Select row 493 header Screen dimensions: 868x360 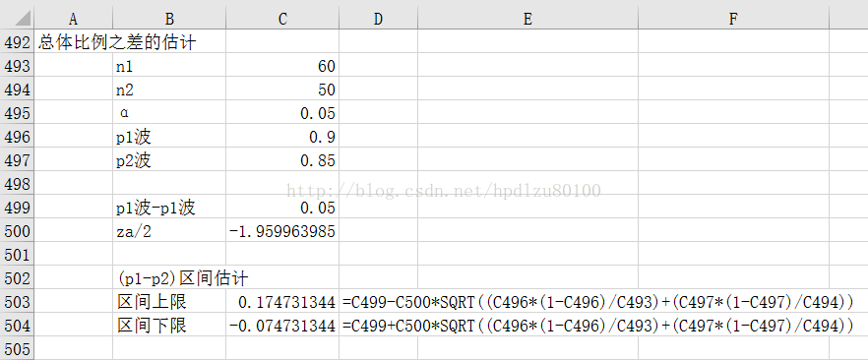(x=17, y=66)
